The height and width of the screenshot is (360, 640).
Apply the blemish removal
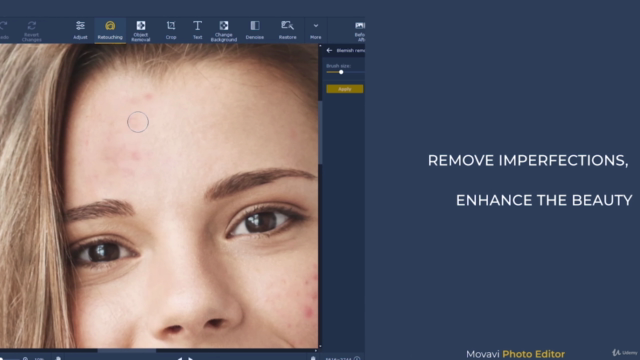pos(344,89)
